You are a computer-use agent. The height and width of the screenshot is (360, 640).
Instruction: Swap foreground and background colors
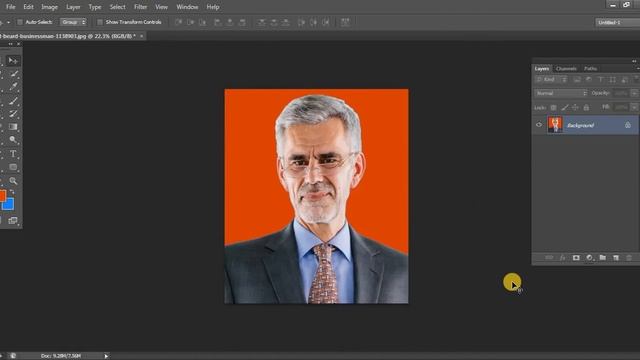pos(12,192)
